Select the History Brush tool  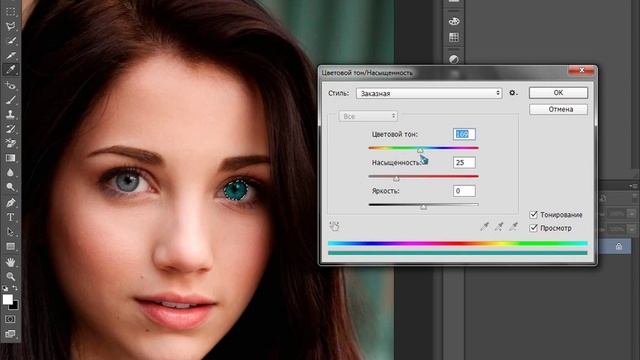click(11, 129)
